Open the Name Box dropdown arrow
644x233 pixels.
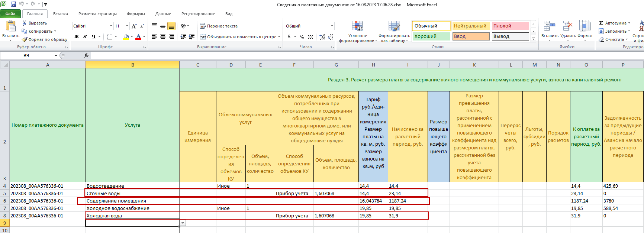pyautogui.click(x=56, y=56)
